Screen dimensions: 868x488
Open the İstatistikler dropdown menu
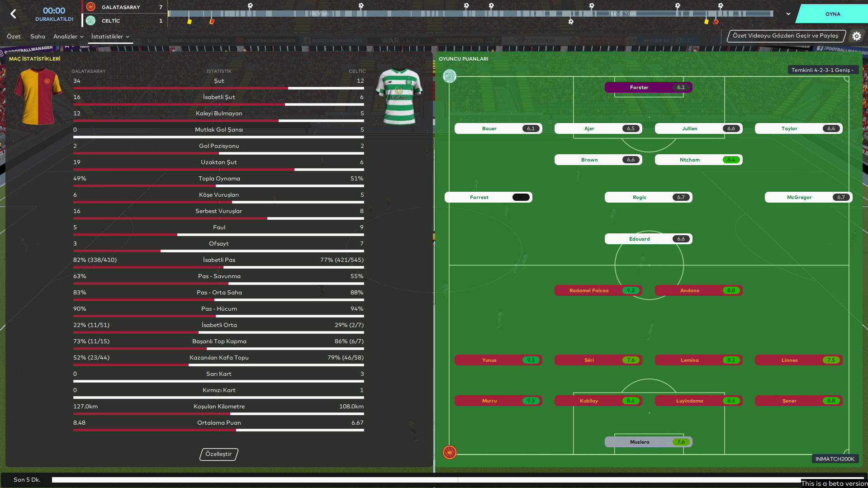[x=110, y=36]
